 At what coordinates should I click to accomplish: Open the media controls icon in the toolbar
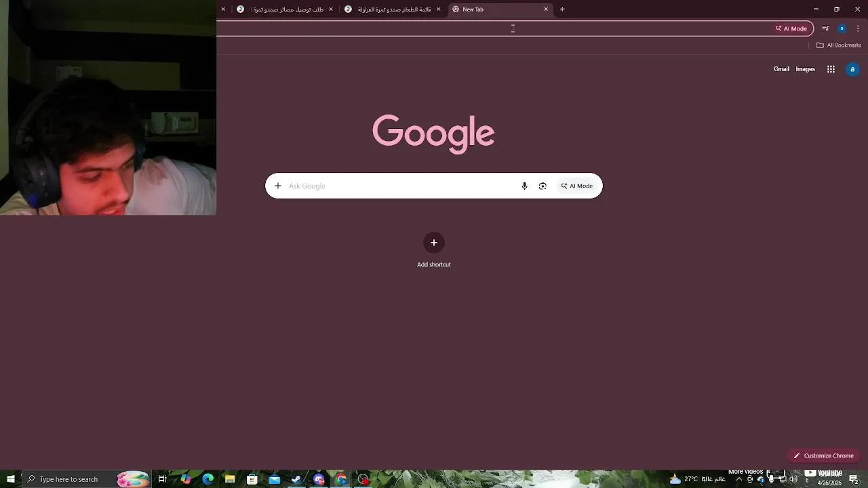[x=825, y=28]
